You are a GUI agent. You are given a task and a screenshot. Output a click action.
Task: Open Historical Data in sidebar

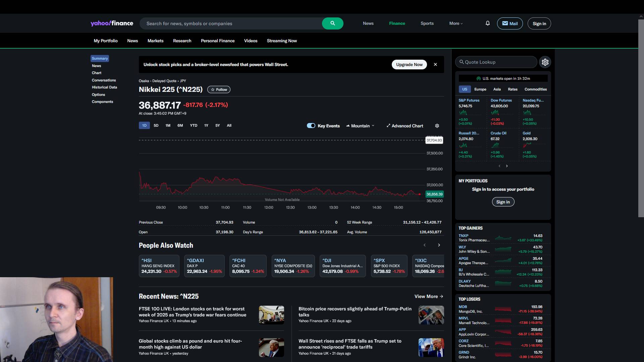pyautogui.click(x=104, y=87)
